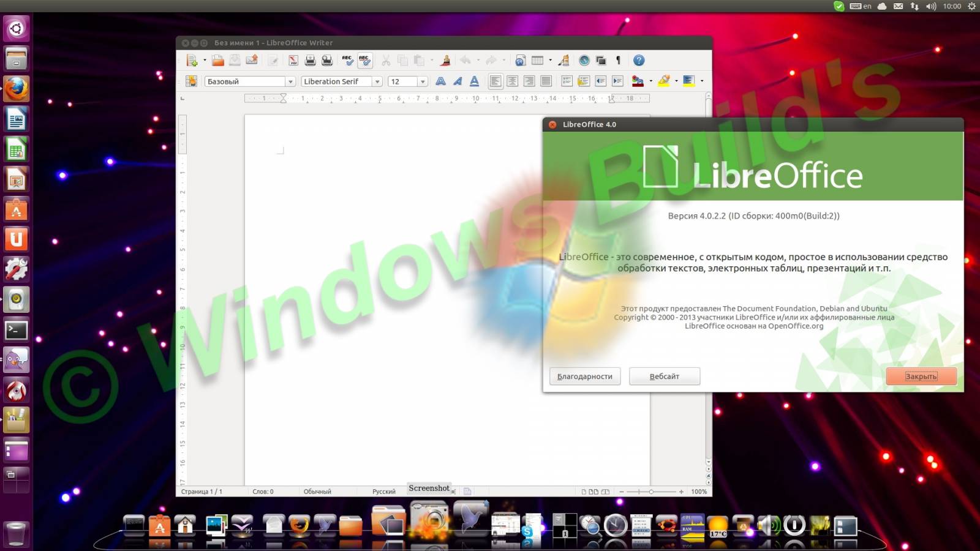Close the LibreOffice 4.0 dialog
The image size is (980, 551).
552,124
